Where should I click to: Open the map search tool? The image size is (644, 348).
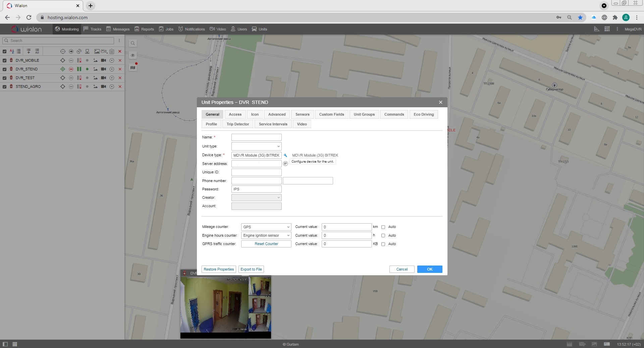tap(133, 43)
